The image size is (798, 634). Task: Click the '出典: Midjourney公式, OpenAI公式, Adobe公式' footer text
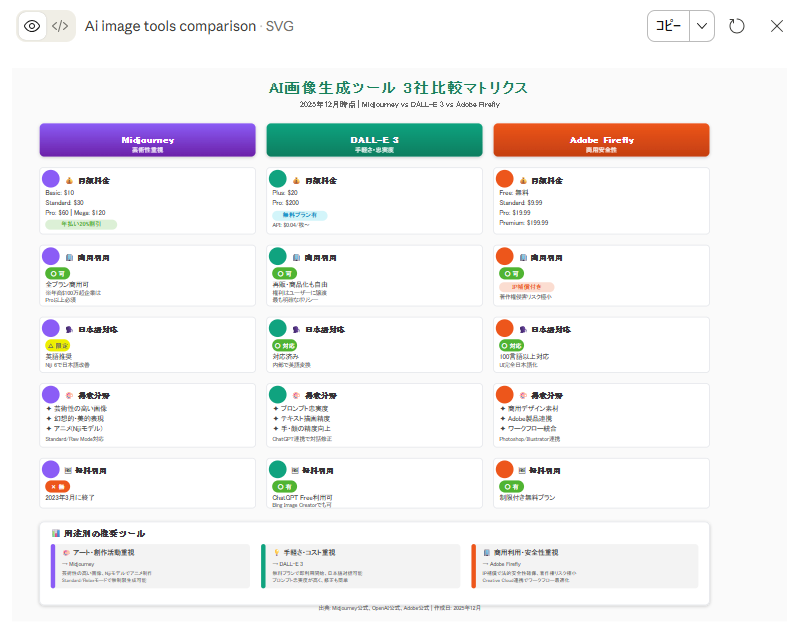[x=374, y=608]
